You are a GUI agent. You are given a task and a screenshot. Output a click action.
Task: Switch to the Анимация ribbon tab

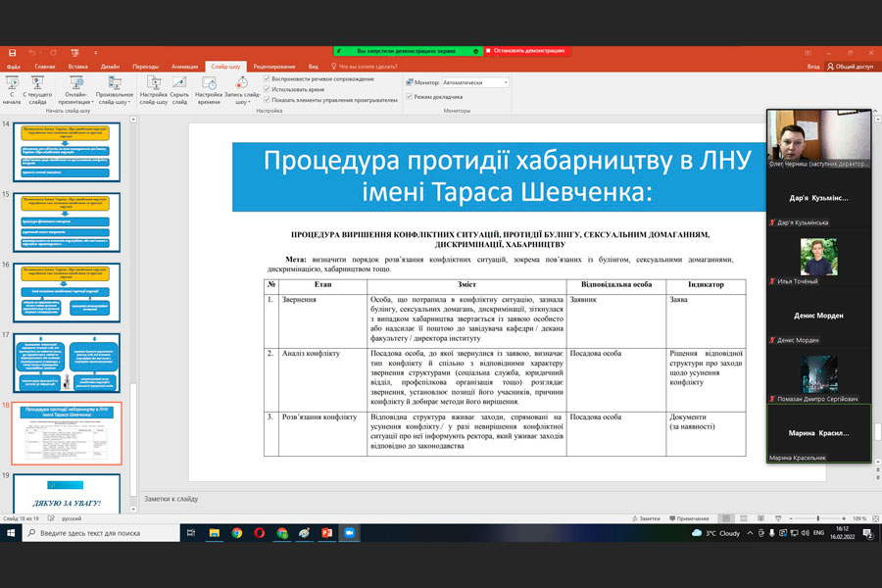184,67
